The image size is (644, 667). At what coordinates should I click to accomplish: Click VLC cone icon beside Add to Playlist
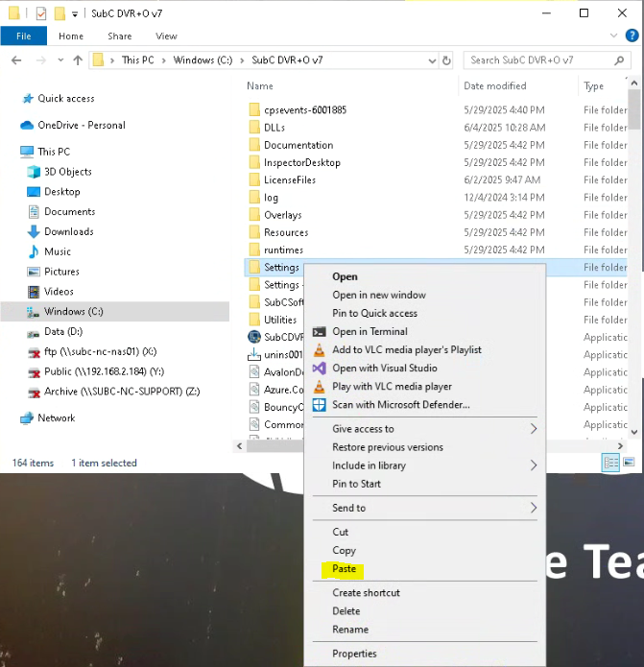coord(320,350)
